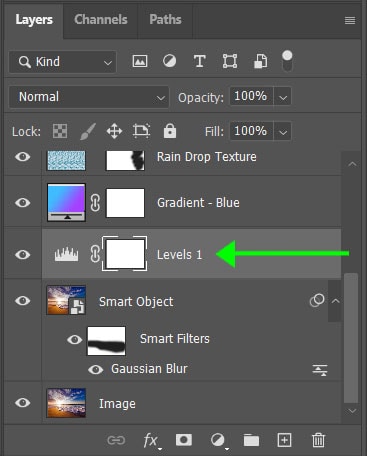Lock all with padlock icon
Screen dimensions: 367x456
(170, 131)
